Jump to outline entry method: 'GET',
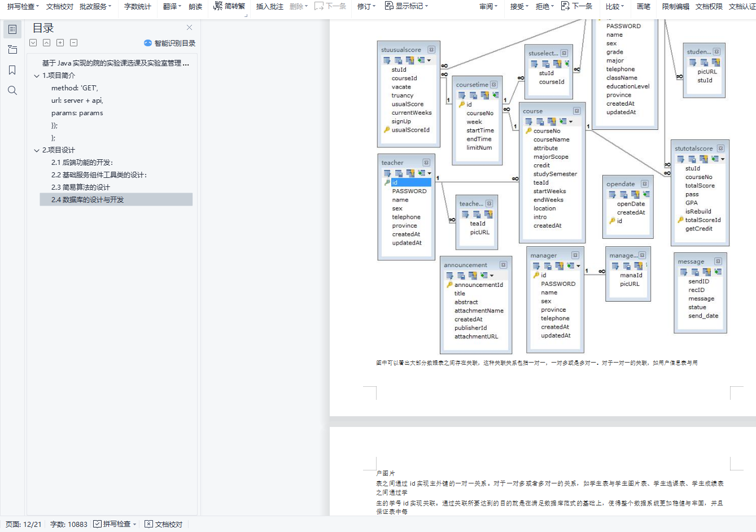Image resolution: width=756 pixels, height=532 pixels. tap(75, 88)
